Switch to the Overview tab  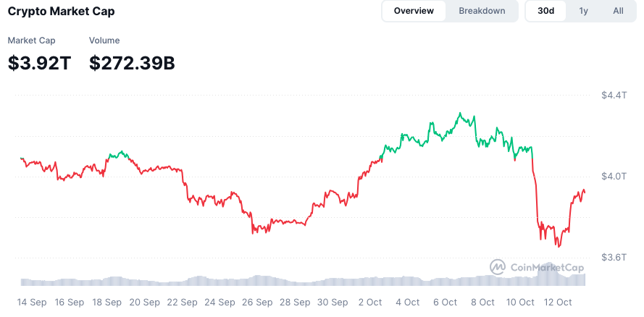click(414, 11)
